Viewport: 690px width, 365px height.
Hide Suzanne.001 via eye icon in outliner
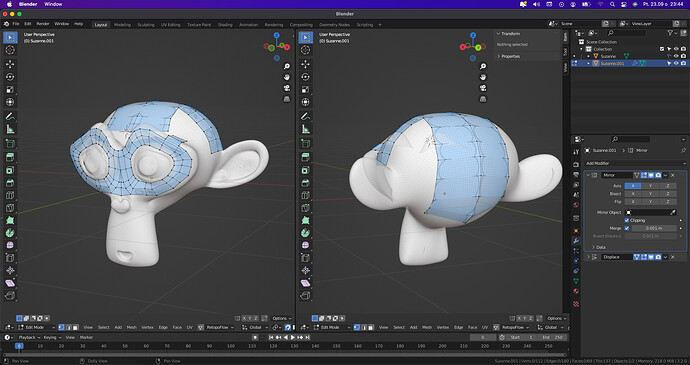pyautogui.click(x=676, y=63)
